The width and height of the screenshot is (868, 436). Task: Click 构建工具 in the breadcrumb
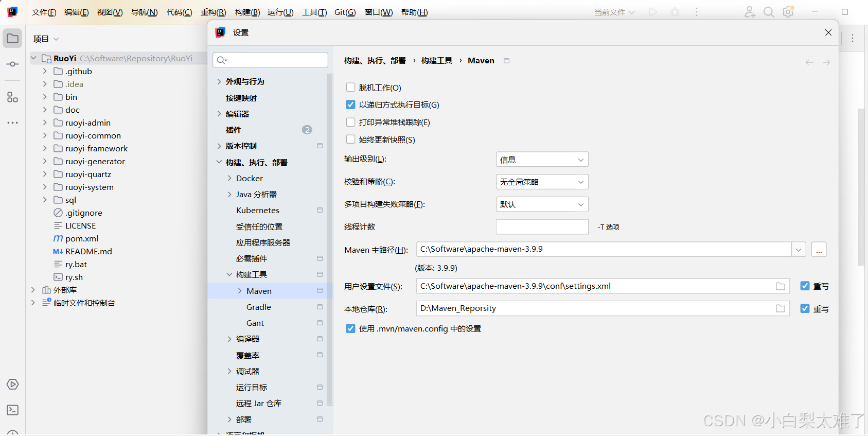[436, 61]
